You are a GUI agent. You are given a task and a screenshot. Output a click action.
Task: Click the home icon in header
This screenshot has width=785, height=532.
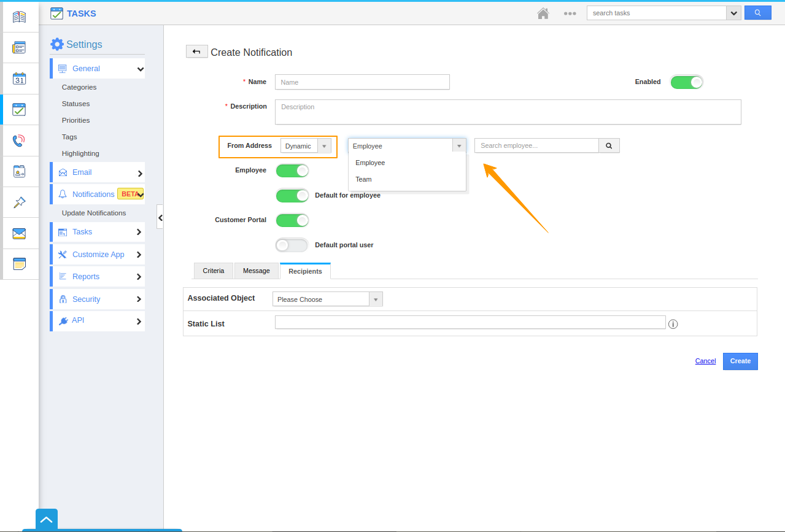tap(543, 13)
